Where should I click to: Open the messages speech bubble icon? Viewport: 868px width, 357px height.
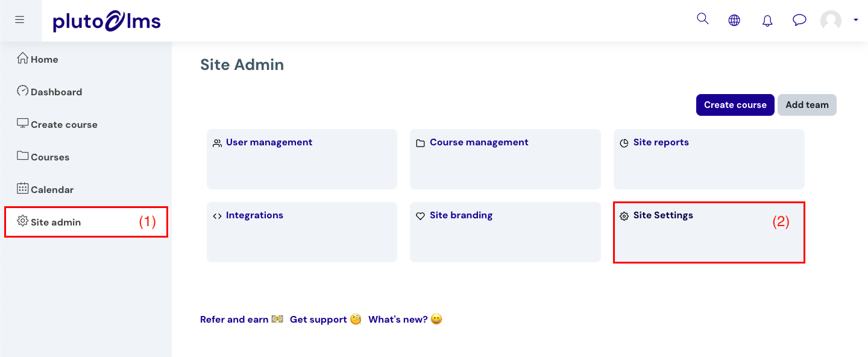[799, 21]
